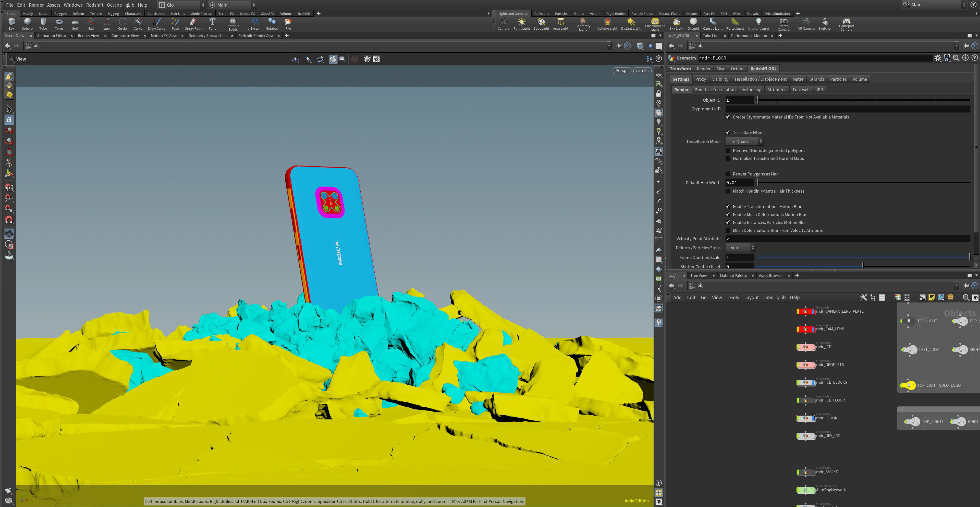This screenshot has height=507, width=980.
Task: Toggle Enable Mesh Deformations Motion Blur
Action: [728, 215]
